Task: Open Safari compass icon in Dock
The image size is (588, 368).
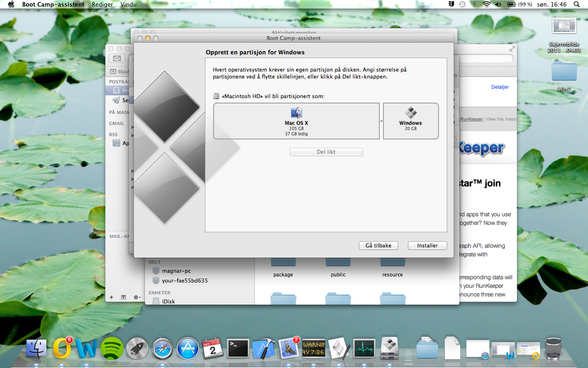Action: (163, 349)
